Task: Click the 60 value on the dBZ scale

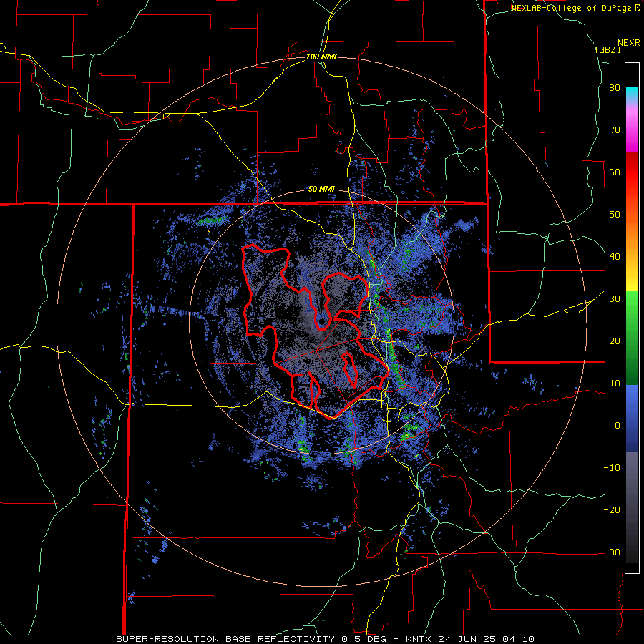Action: (x=615, y=172)
